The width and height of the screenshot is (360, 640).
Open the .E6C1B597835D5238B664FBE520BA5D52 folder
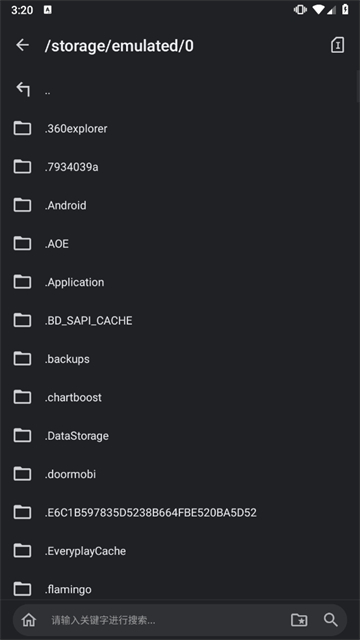pyautogui.click(x=180, y=512)
